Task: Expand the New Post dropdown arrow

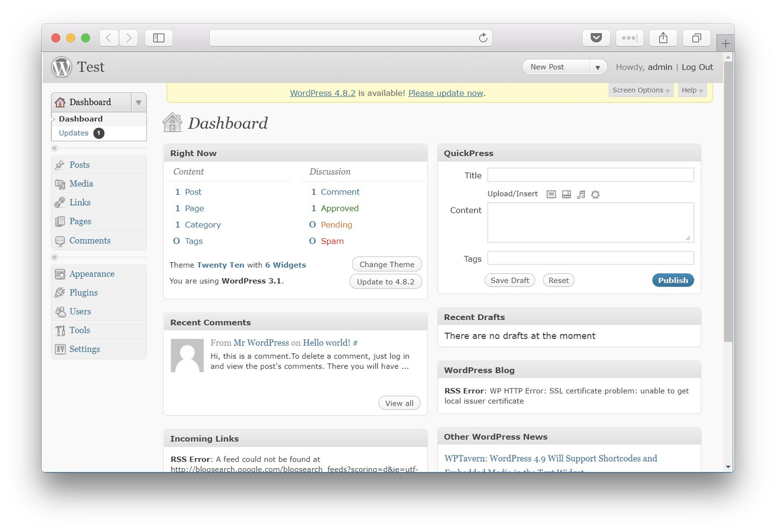Action: (597, 67)
